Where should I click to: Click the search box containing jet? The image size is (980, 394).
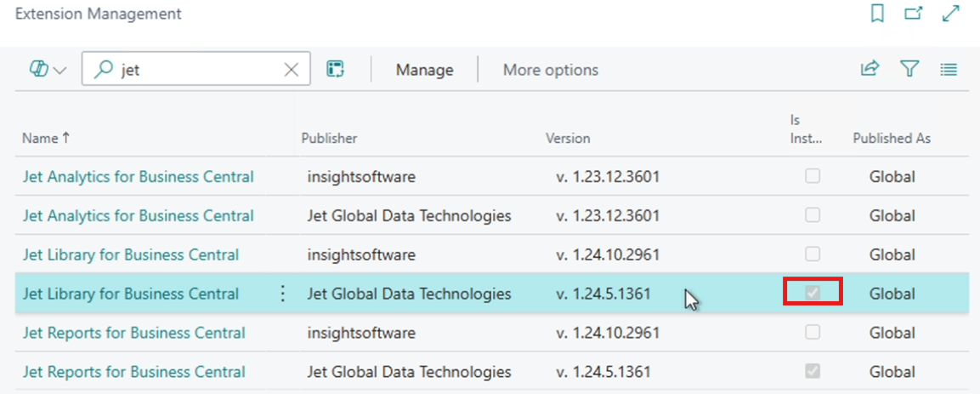195,69
